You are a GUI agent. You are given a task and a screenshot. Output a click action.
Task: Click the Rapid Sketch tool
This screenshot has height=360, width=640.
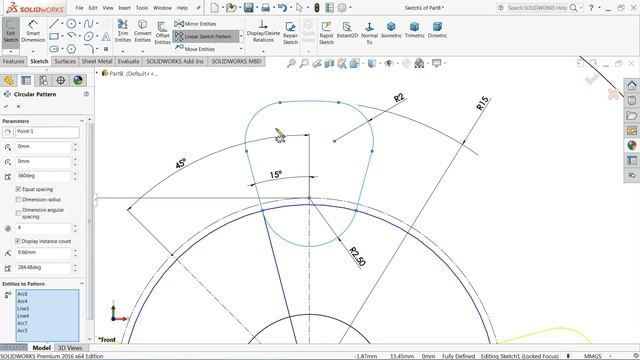pyautogui.click(x=326, y=33)
